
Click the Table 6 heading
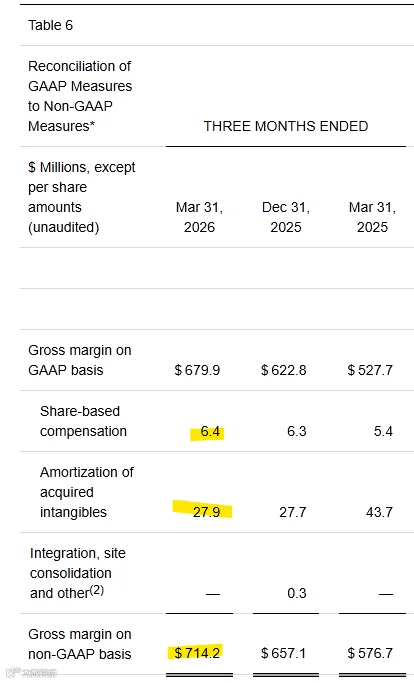pos(51,25)
